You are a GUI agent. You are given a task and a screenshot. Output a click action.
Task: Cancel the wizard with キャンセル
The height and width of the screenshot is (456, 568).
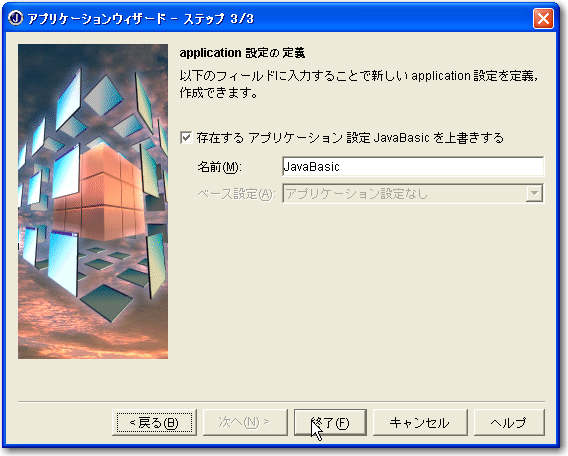coord(420,422)
